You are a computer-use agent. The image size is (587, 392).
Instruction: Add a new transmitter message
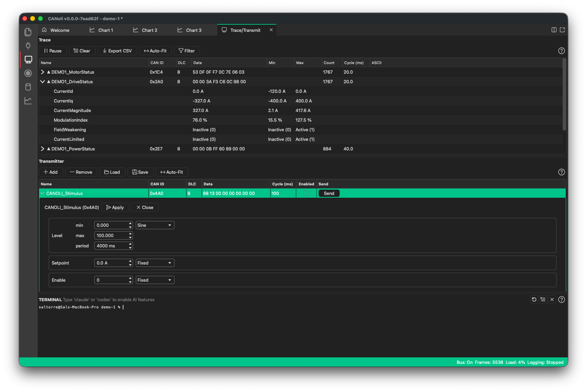[51, 172]
